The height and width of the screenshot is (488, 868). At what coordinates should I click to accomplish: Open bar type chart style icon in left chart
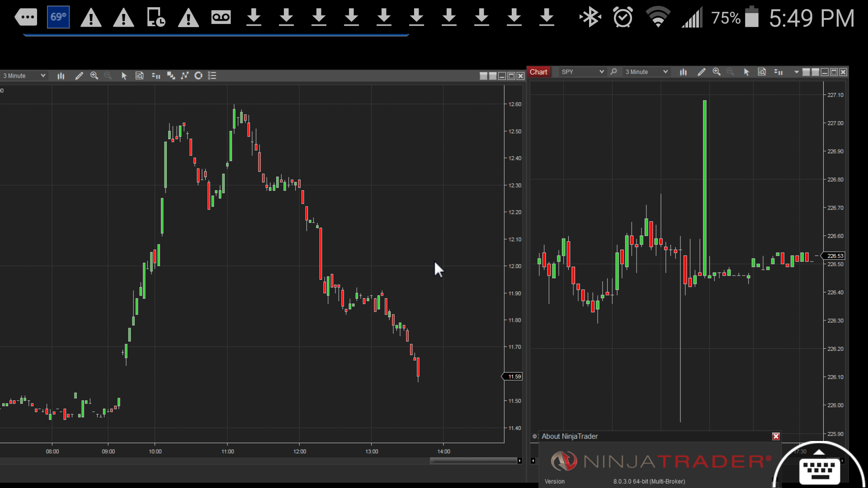click(61, 76)
